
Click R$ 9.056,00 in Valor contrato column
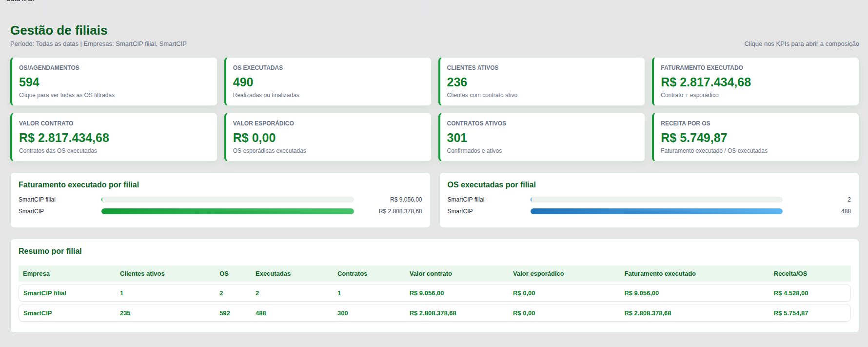[427, 293]
